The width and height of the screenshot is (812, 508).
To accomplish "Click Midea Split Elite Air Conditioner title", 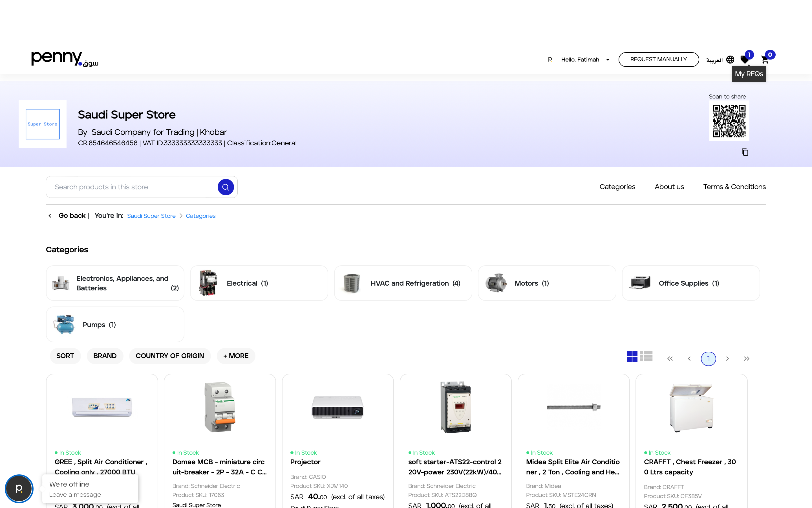I will coord(573,467).
